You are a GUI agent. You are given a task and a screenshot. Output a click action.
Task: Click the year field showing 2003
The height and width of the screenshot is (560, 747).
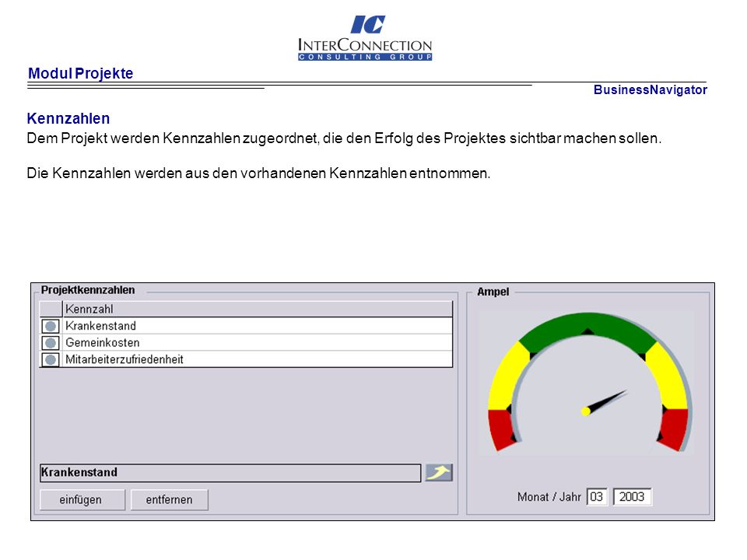click(x=632, y=497)
